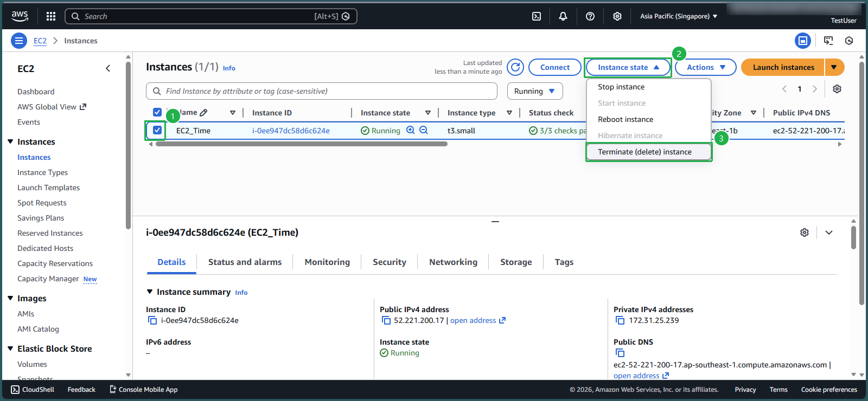Screen dimensions: 868x401
Task: Switch to the Tags tab
Action: click(x=564, y=262)
